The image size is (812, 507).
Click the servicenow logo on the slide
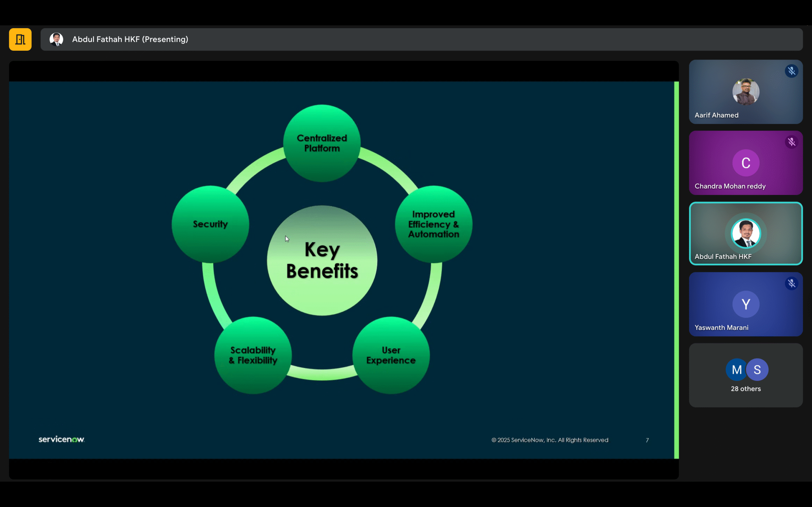coord(62,439)
